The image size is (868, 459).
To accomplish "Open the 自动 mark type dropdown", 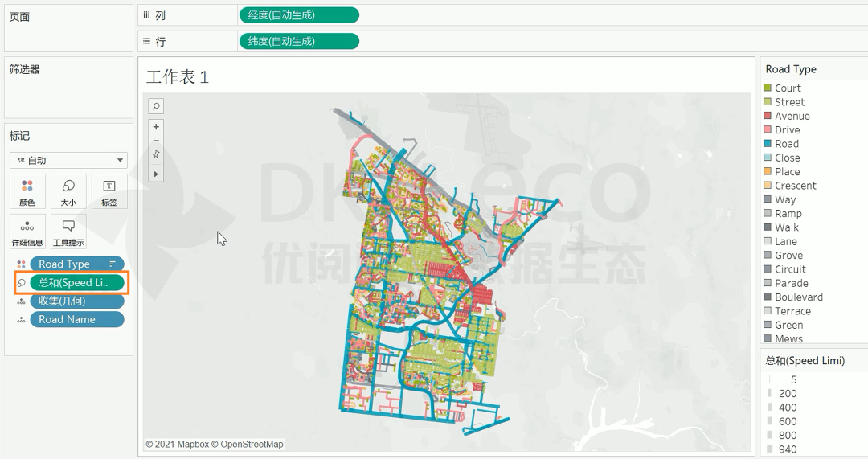I will pyautogui.click(x=68, y=160).
